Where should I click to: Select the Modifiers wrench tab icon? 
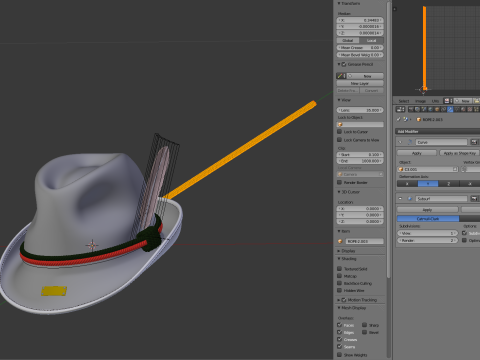(x=450, y=109)
